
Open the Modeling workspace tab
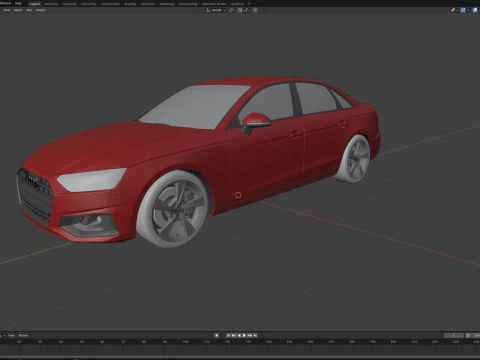pos(51,4)
